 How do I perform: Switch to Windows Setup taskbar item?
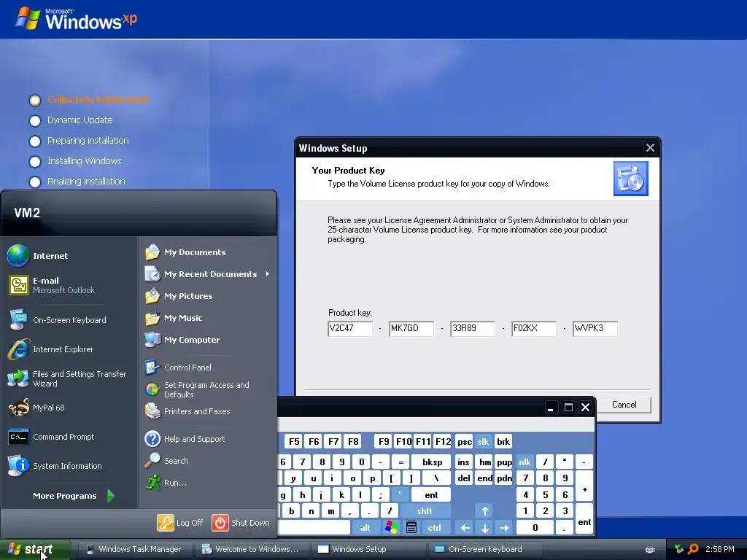click(368, 549)
